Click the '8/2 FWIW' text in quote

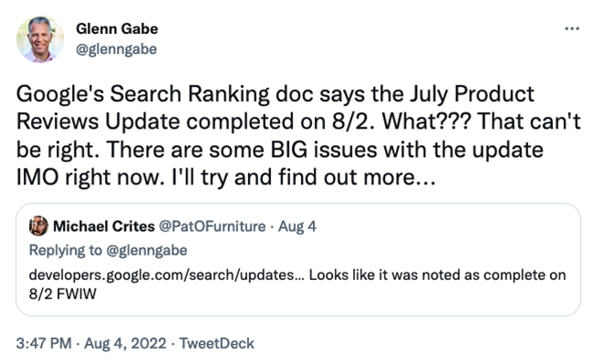[63, 294]
